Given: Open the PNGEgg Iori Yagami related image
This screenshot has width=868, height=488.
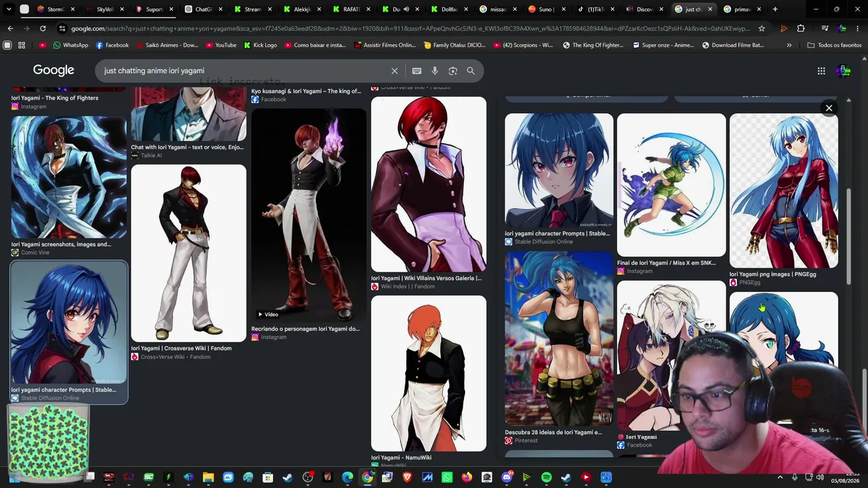Looking at the screenshot, I should point(784,190).
